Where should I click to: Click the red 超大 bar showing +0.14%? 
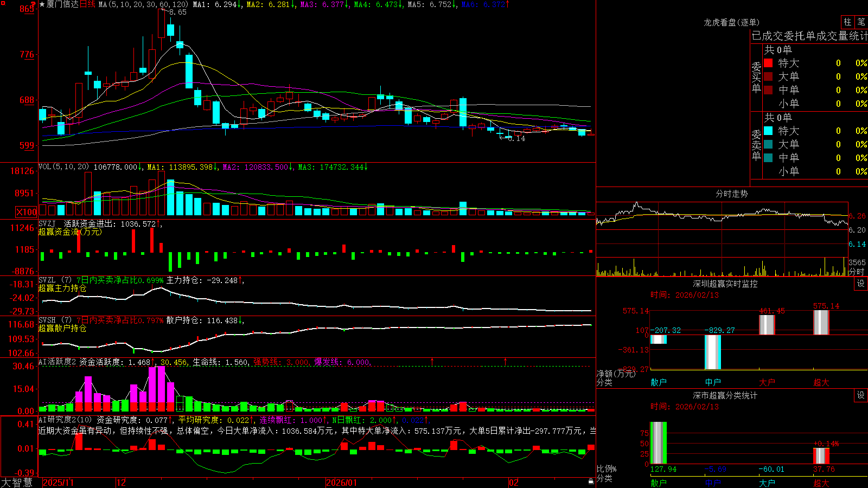821,456
